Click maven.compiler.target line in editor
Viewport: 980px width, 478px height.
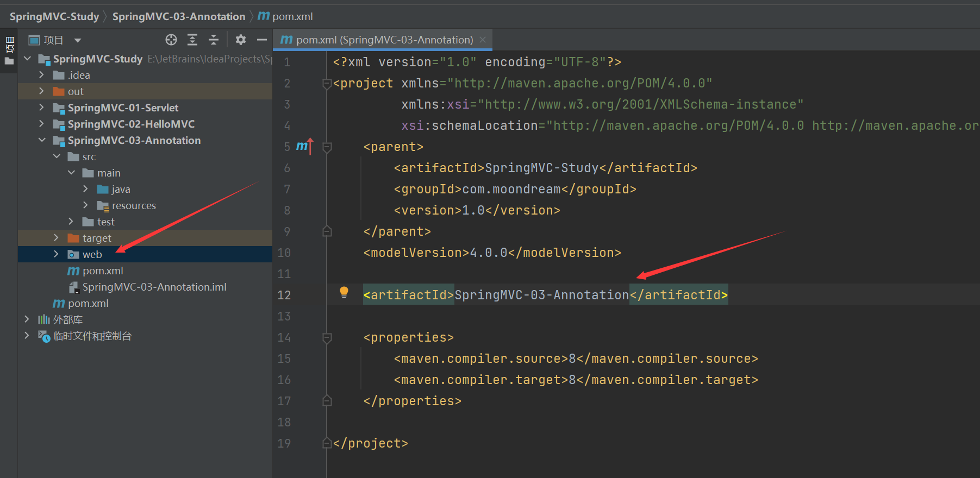(576, 380)
